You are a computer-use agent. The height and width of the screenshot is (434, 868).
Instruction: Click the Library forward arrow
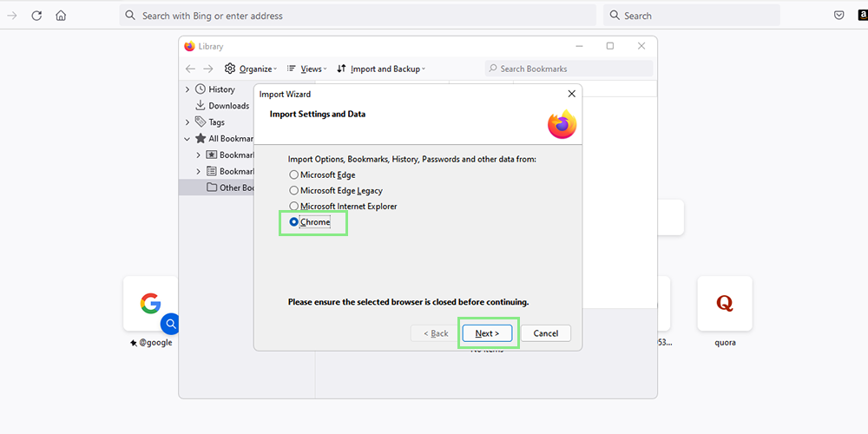click(208, 69)
